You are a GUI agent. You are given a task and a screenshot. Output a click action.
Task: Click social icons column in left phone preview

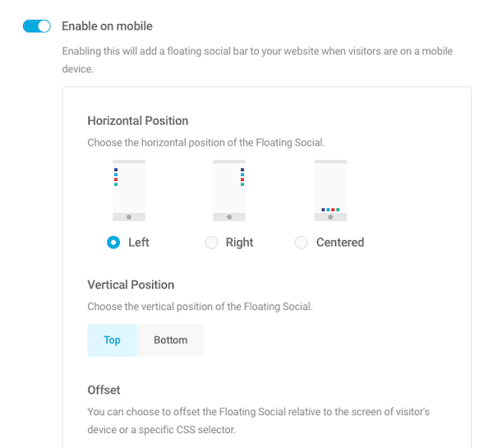tap(116, 177)
